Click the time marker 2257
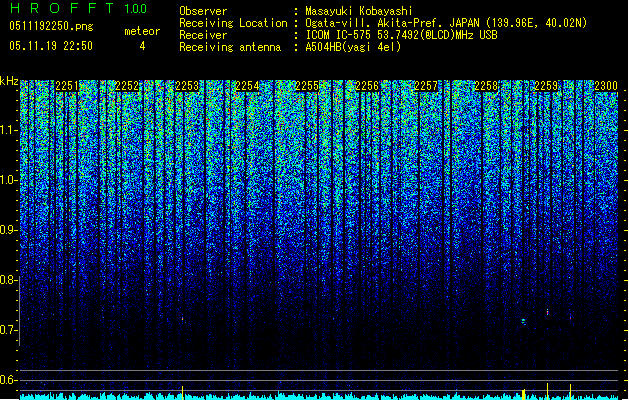This screenshot has width=629, height=400. pyautogui.click(x=426, y=86)
